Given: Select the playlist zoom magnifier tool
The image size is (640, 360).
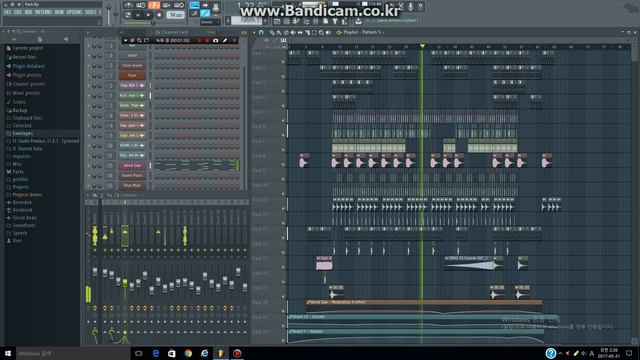Looking at the screenshot, I should click(x=321, y=32).
